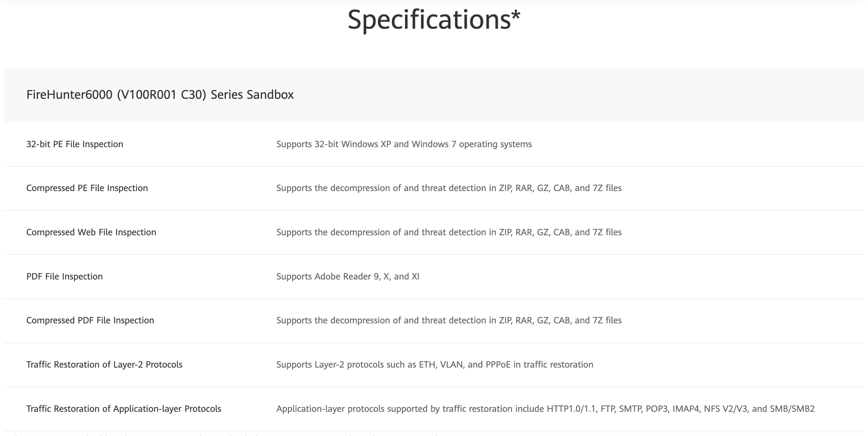This screenshot has width=868, height=436.
Task: Select the description for Compressed Web File Inspection
Action: coord(449,232)
